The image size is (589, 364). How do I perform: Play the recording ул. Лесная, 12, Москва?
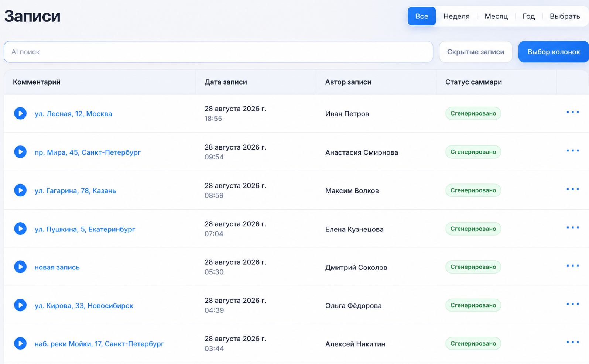[x=20, y=113]
